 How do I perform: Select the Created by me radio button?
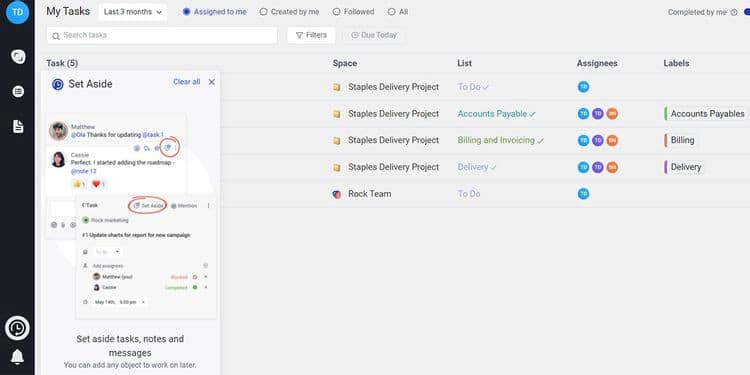click(263, 12)
